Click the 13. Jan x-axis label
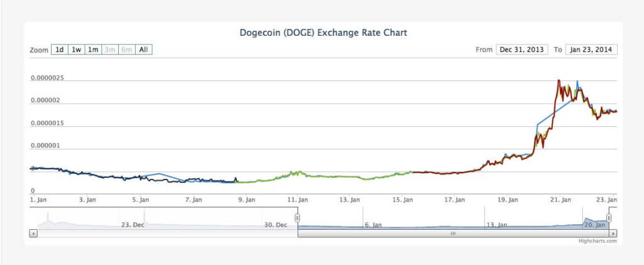The width and height of the screenshot is (644, 265). (x=350, y=200)
